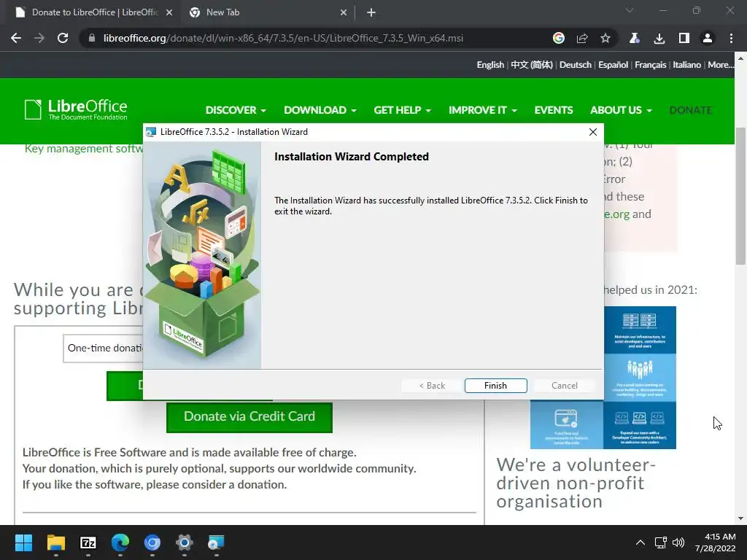
Task: Open the Google icon in address bar
Action: coord(558,38)
